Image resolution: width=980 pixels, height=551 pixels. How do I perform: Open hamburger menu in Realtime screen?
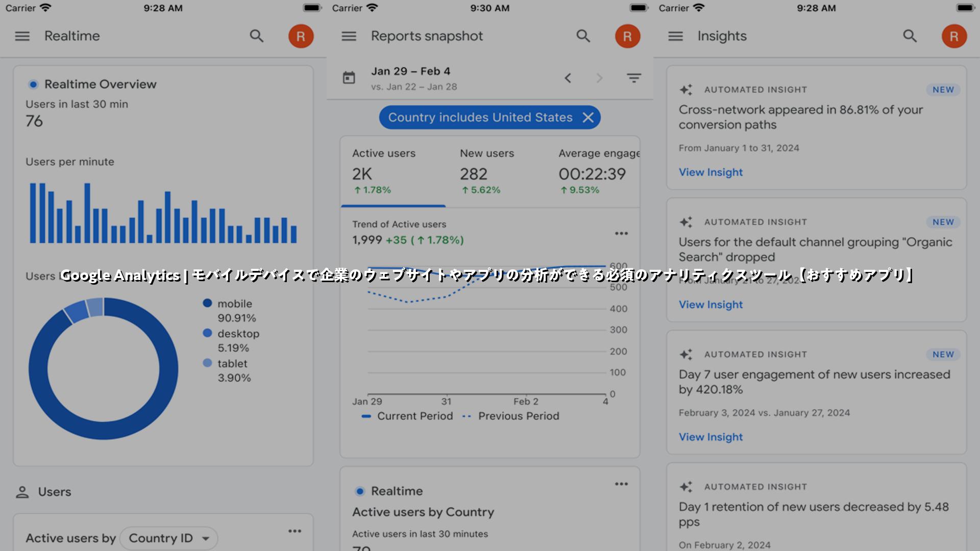(22, 36)
